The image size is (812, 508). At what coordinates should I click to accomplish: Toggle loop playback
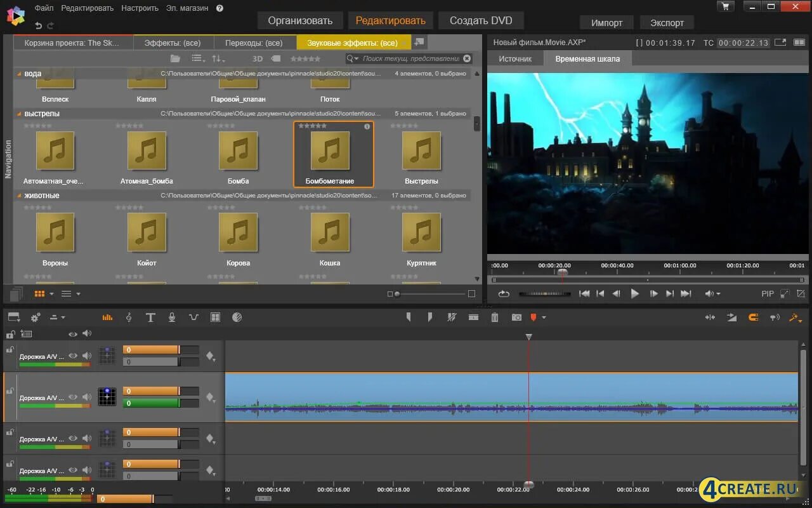504,293
